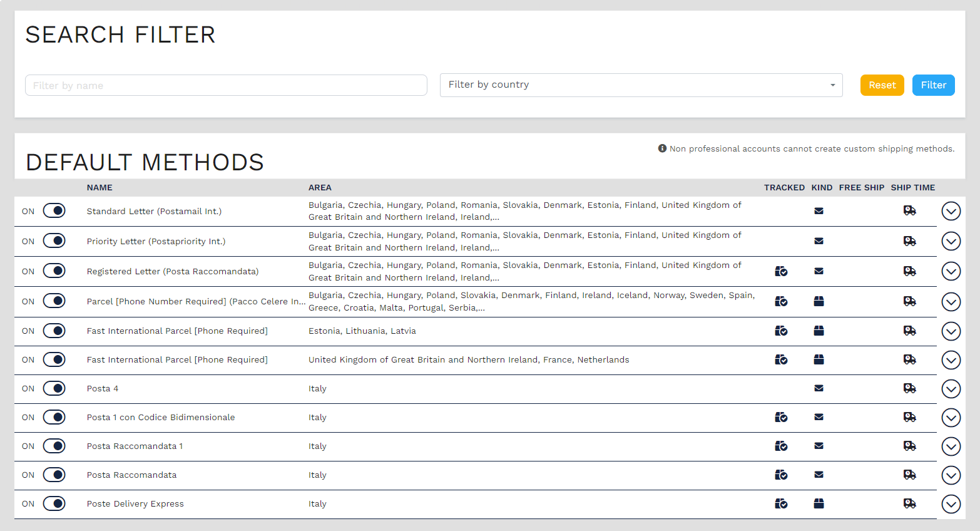Focus the Filter by name input field
The height and width of the screenshot is (531, 980).
click(226, 85)
